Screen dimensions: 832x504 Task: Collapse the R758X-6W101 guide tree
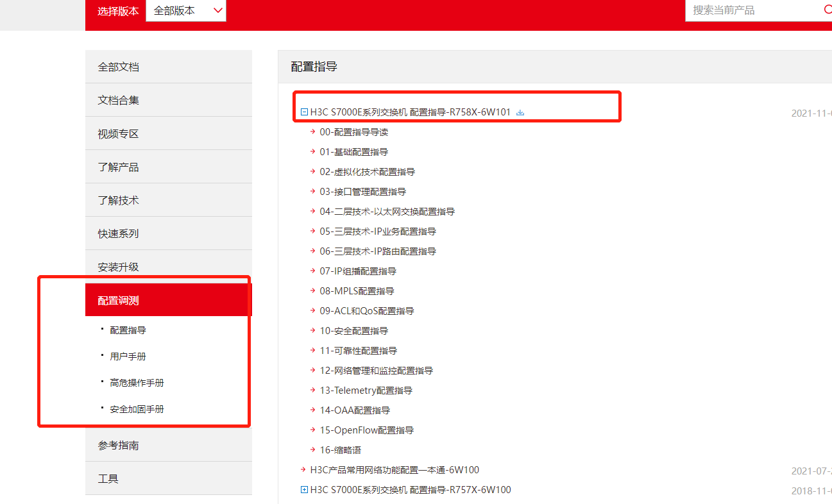(x=304, y=112)
